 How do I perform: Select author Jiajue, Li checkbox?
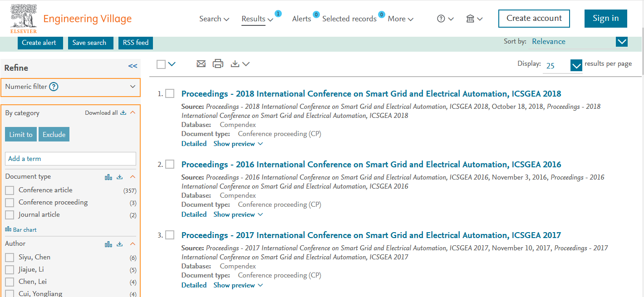point(10,270)
